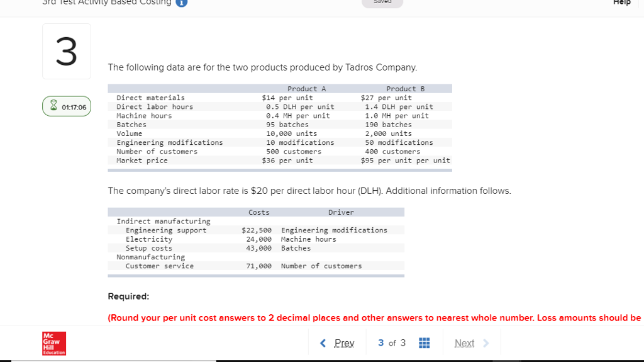Click the '400 customers' cell
The height and width of the screenshot is (362, 644).
pos(392,152)
